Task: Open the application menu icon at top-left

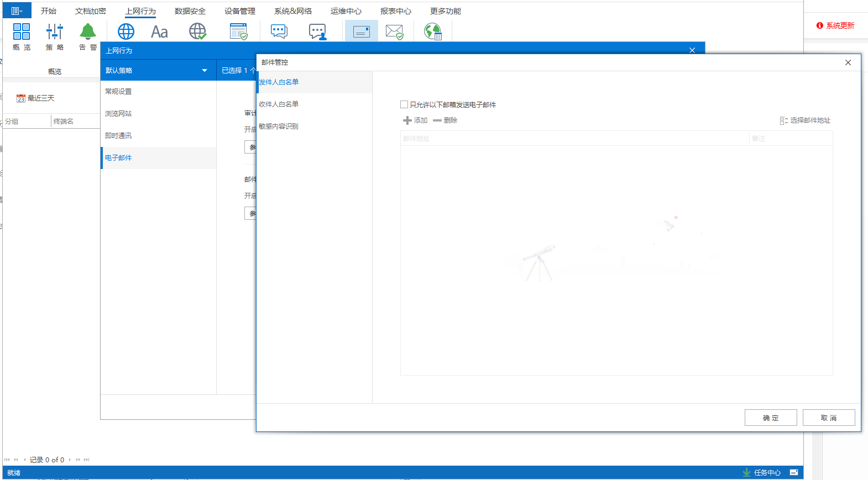Action: point(17,10)
